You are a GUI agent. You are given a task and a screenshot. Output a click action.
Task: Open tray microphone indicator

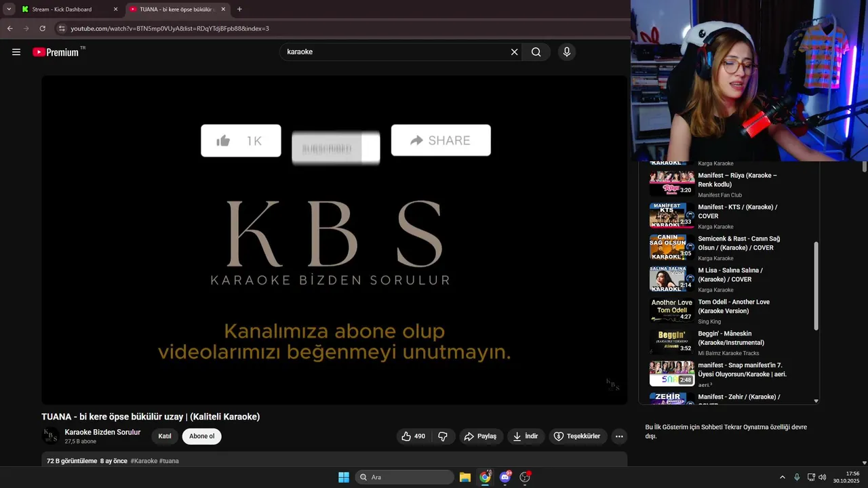coord(797,477)
